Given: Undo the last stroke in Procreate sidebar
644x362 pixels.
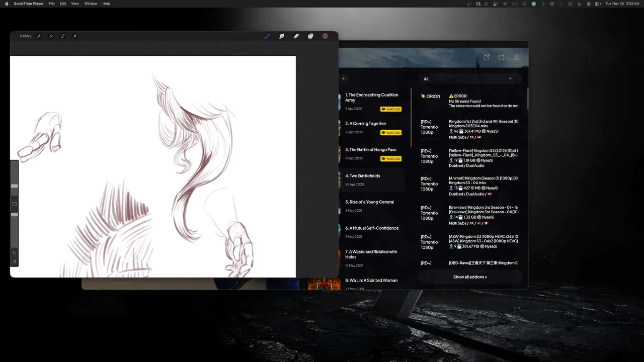Looking at the screenshot, I should [15, 253].
